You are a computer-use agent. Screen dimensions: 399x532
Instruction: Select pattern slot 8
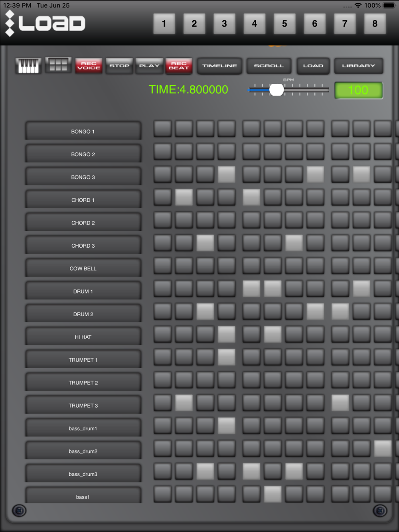(375, 24)
